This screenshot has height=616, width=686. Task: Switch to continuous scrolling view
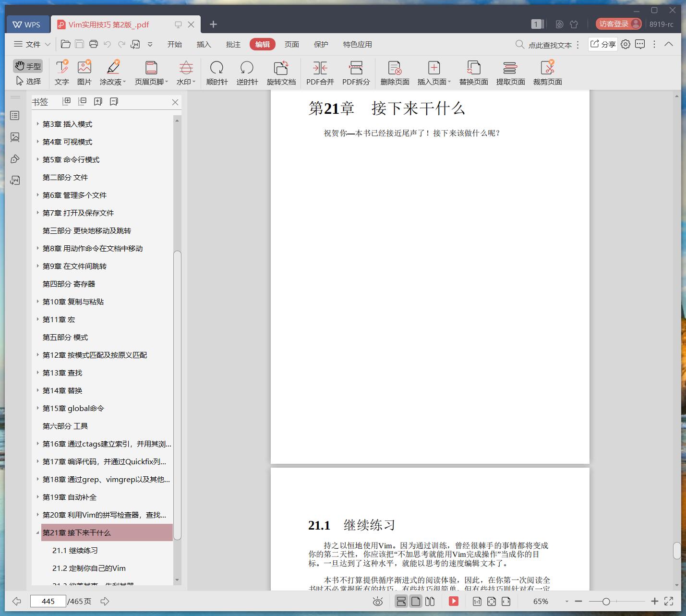401,601
